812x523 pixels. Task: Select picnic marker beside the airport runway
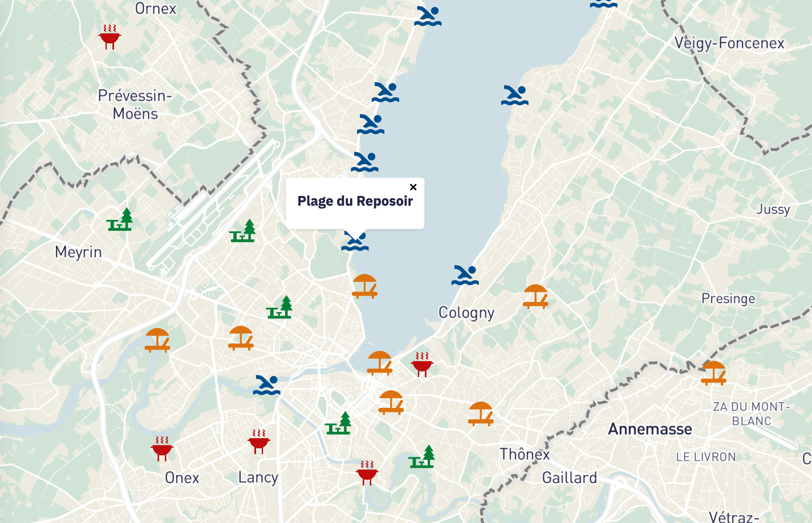tap(243, 231)
